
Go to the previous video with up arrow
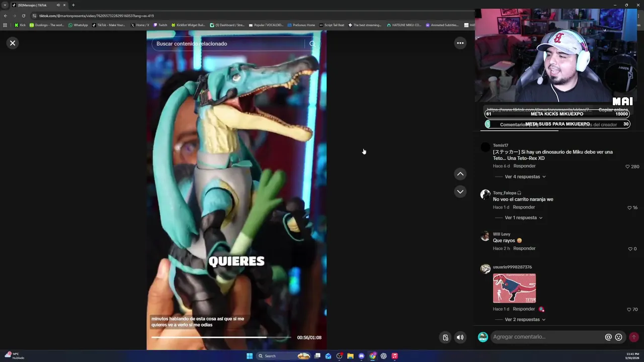(460, 174)
